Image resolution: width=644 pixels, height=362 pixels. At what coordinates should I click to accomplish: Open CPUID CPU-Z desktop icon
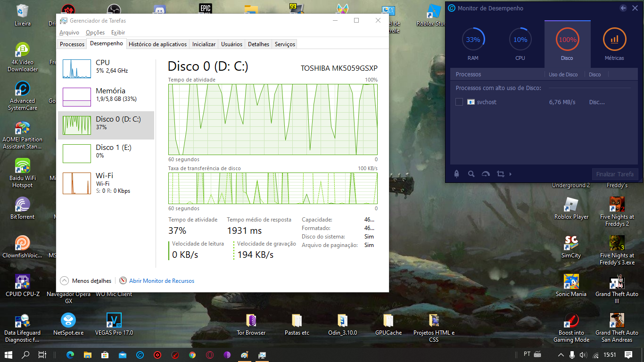(22, 286)
